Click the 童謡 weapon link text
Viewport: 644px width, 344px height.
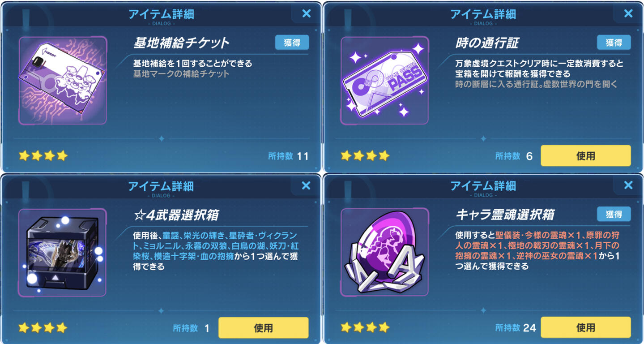(x=171, y=235)
